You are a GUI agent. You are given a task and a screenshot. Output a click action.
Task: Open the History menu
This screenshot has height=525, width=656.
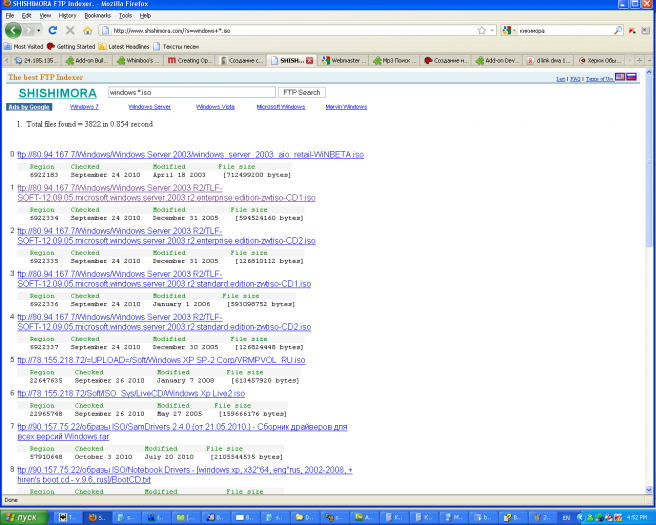point(67,15)
